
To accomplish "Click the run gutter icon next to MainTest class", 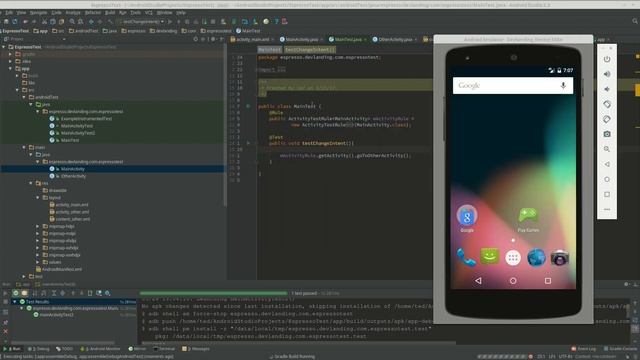I will pos(248,106).
